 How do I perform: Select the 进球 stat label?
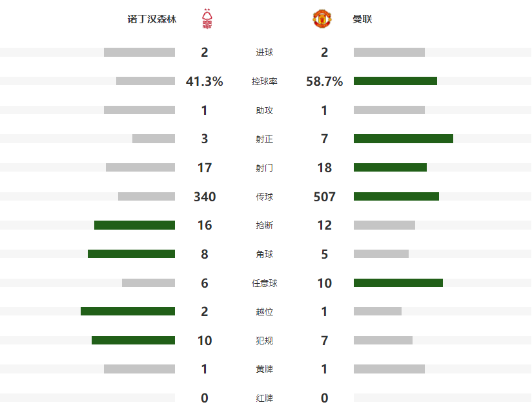(265, 53)
